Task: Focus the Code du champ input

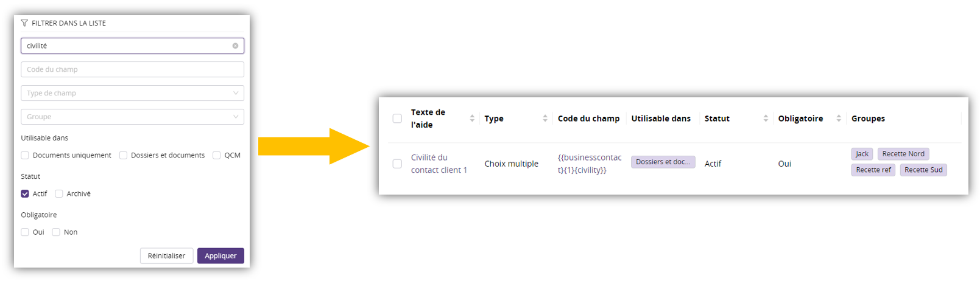Action: click(132, 69)
